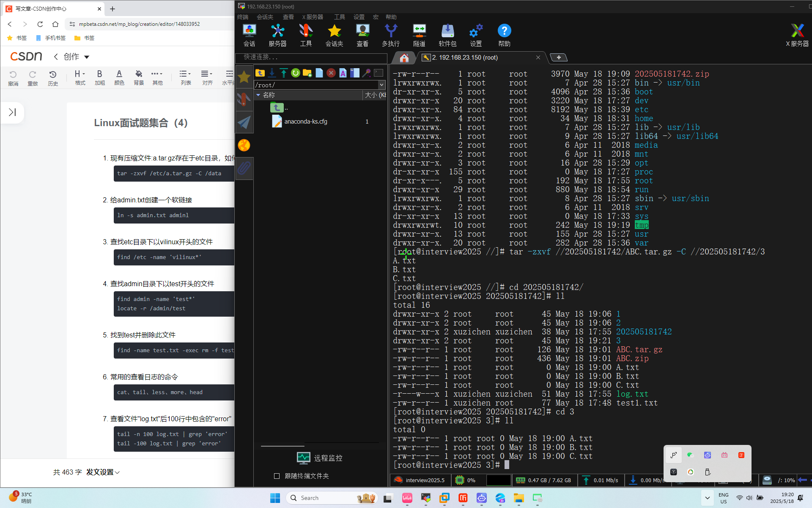Click the new folder icon in SFTP toolbar
812x508 pixels.
(307, 73)
